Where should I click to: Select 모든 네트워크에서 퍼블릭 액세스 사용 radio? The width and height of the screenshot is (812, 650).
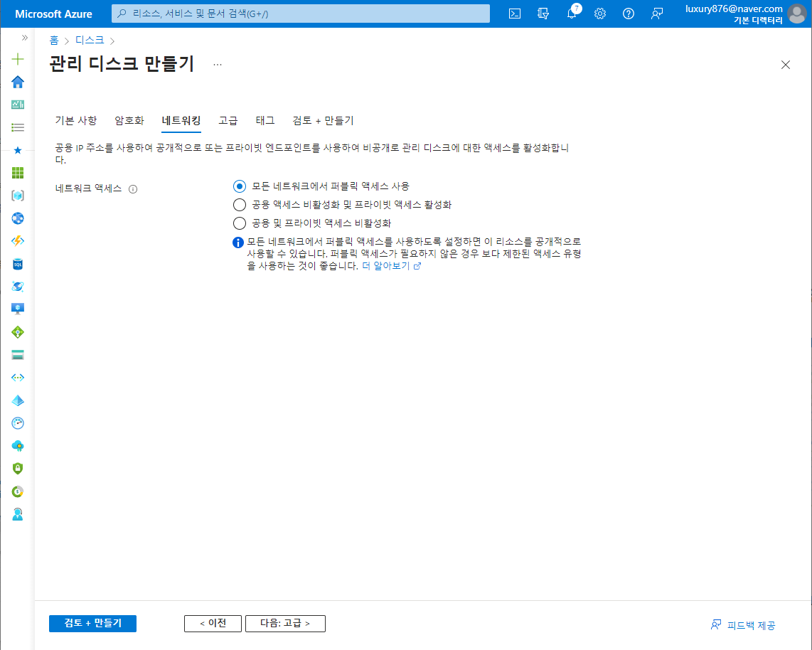(x=239, y=186)
